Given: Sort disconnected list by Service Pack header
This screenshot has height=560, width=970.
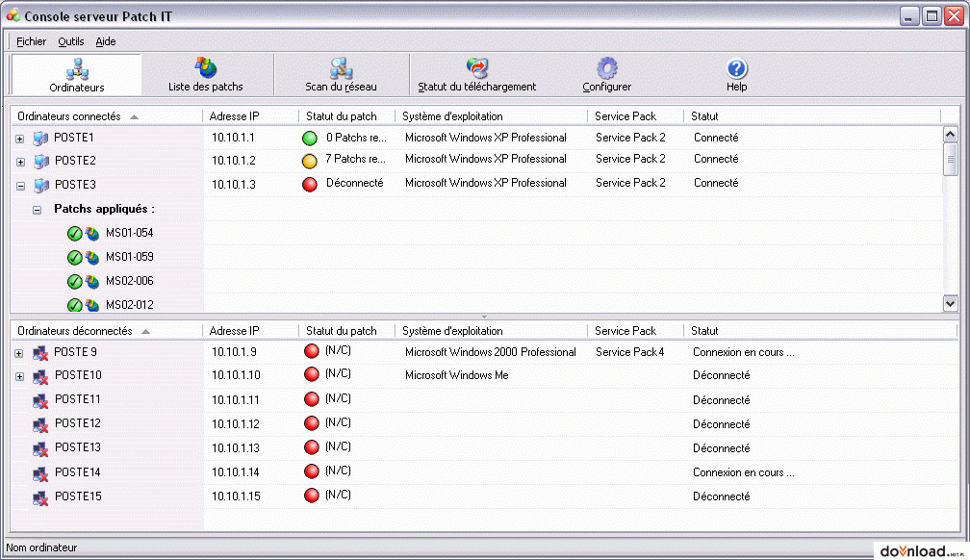Looking at the screenshot, I should tap(635, 331).
